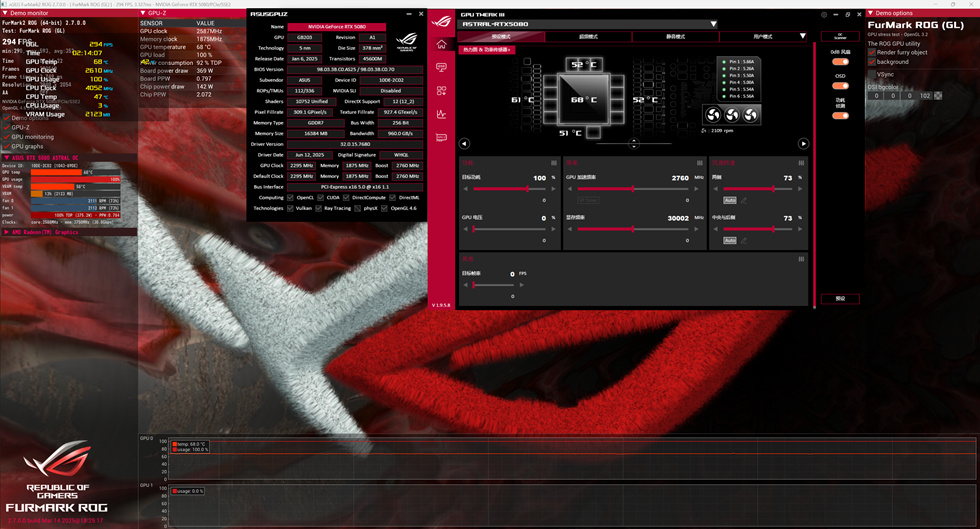Increase power target with right arrow beside 100%

click(553, 189)
